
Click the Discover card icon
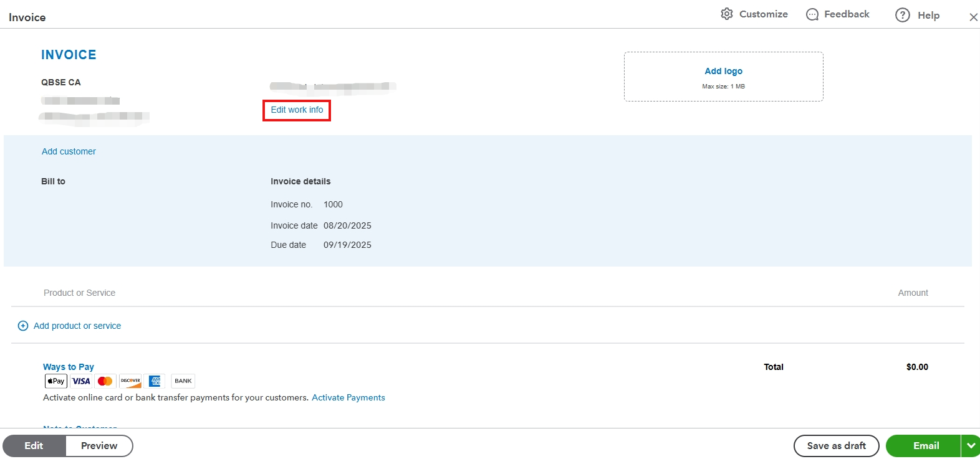(130, 381)
